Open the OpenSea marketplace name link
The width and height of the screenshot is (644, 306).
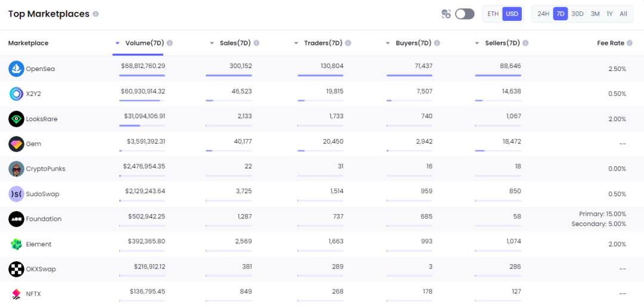point(41,69)
